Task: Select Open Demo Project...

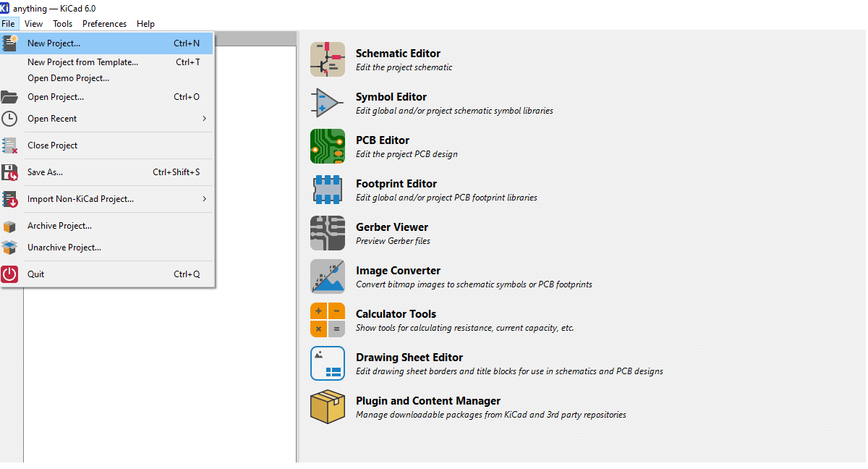Action: [x=108, y=78]
